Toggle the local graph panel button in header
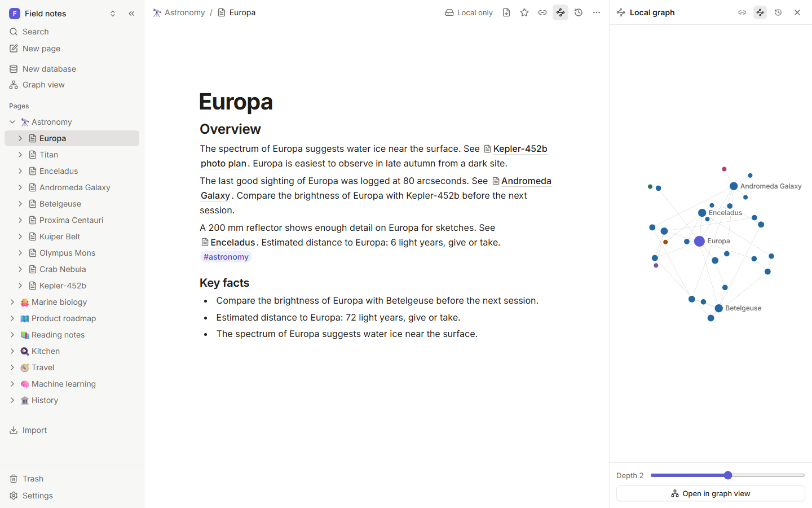This screenshot has width=812, height=508. (x=561, y=12)
